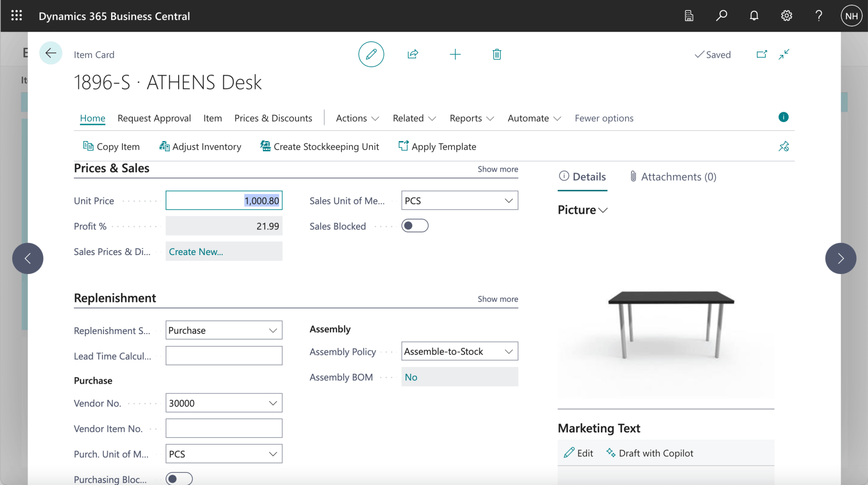The width and height of the screenshot is (868, 485).
Task: Open the Request Approval tab
Action: click(x=154, y=118)
